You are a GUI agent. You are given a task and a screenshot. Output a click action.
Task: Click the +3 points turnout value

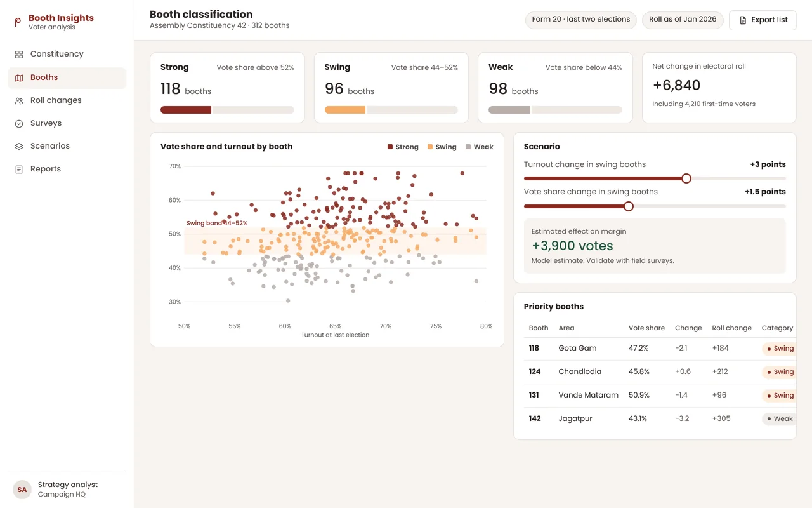(768, 164)
